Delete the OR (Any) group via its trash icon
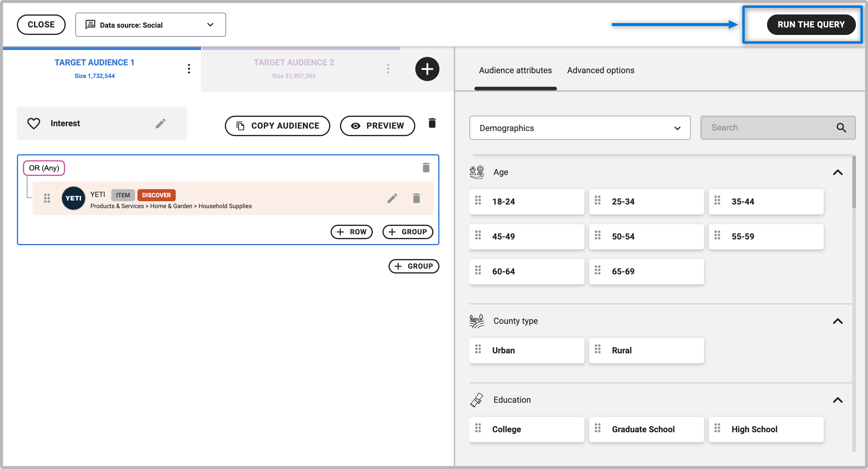The height and width of the screenshot is (469, 868). 426,168
